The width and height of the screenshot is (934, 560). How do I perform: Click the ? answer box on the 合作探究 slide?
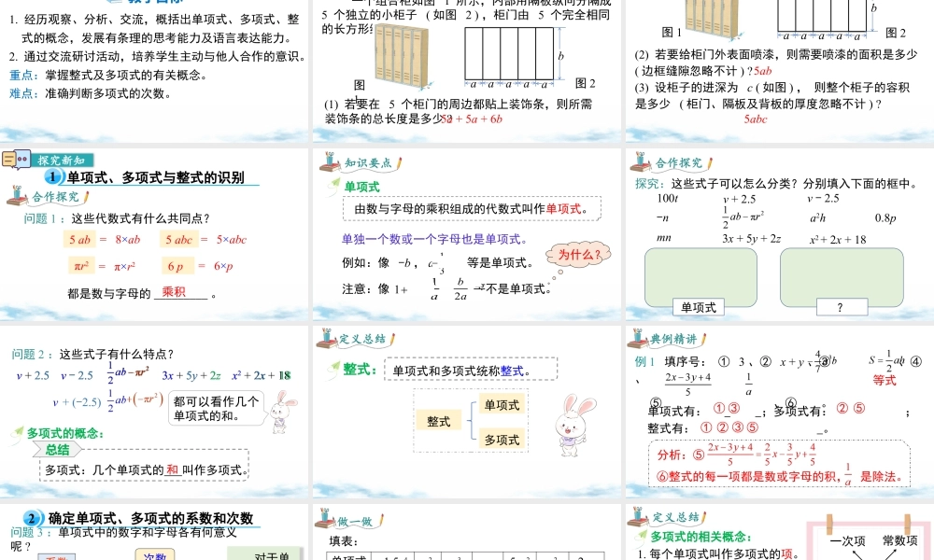[x=840, y=307]
